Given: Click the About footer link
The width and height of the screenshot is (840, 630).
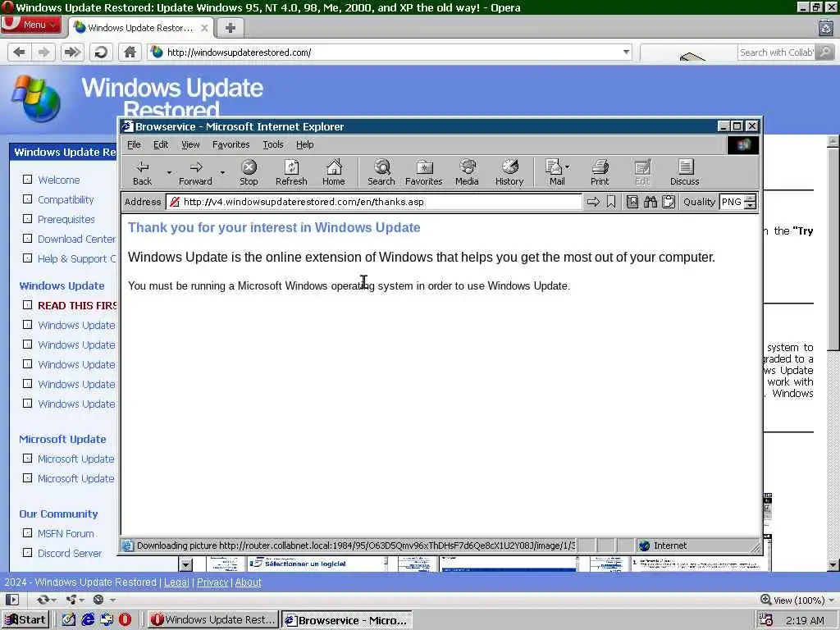Looking at the screenshot, I should pos(248,582).
